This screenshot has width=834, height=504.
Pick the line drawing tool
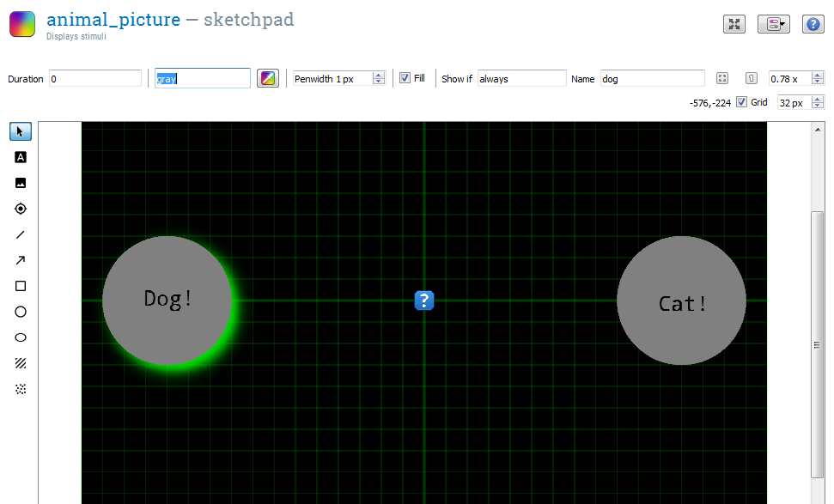pyautogui.click(x=21, y=234)
